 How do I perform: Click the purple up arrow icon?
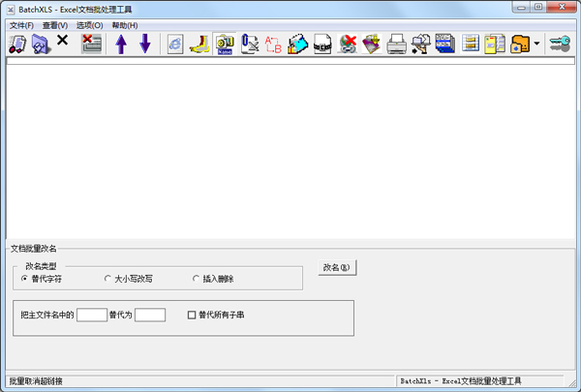pos(121,44)
